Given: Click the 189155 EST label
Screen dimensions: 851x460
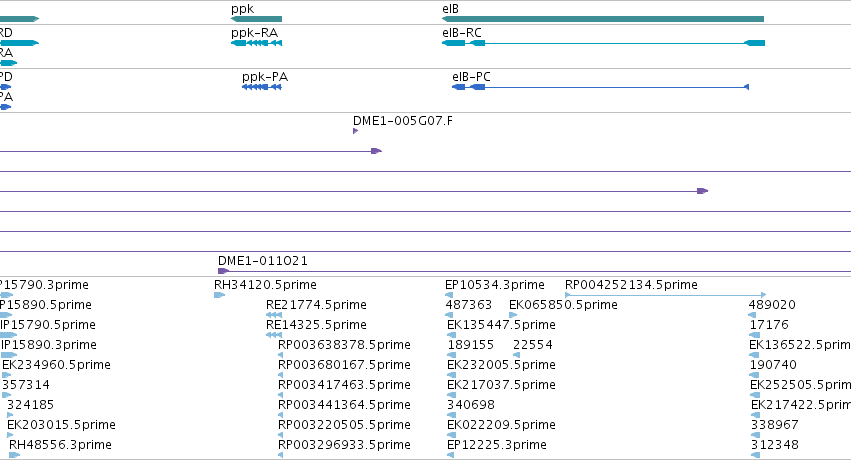Looking at the screenshot, I should [471, 345].
